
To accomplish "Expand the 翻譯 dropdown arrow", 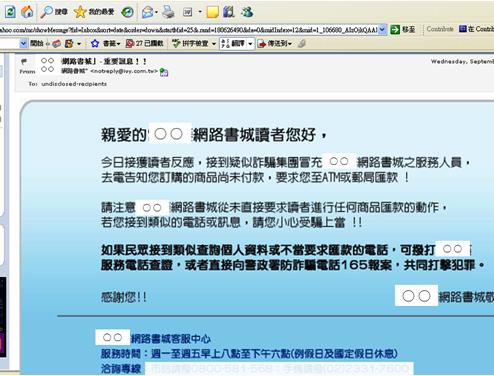I will coord(250,44).
